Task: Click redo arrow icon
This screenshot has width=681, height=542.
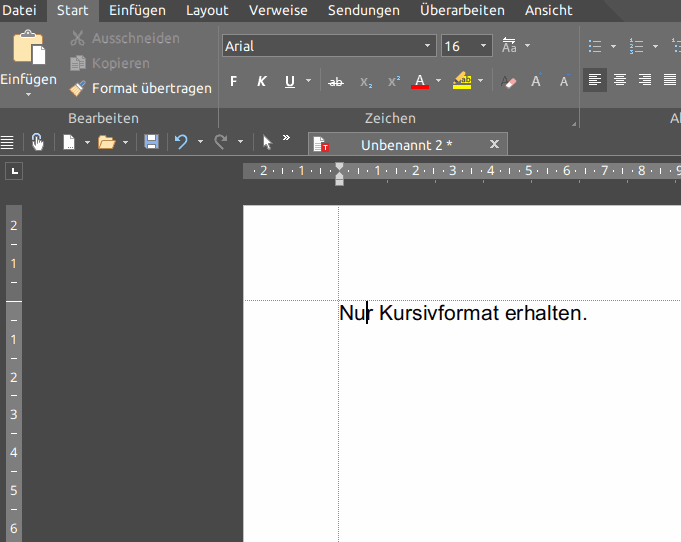Action: point(221,142)
